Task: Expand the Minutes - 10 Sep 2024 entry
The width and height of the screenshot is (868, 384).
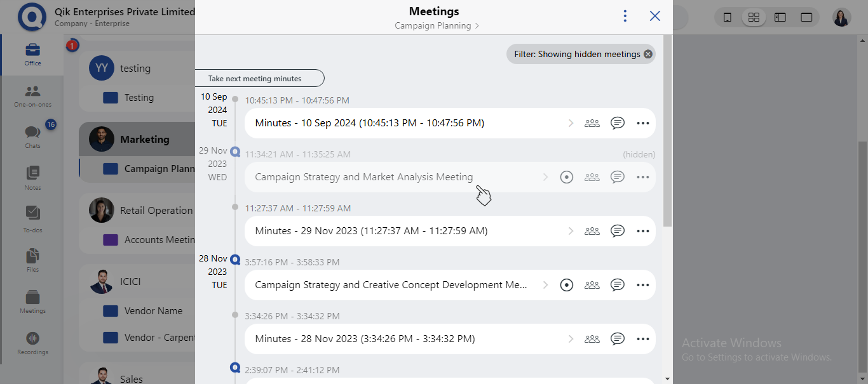Action: [x=570, y=122]
